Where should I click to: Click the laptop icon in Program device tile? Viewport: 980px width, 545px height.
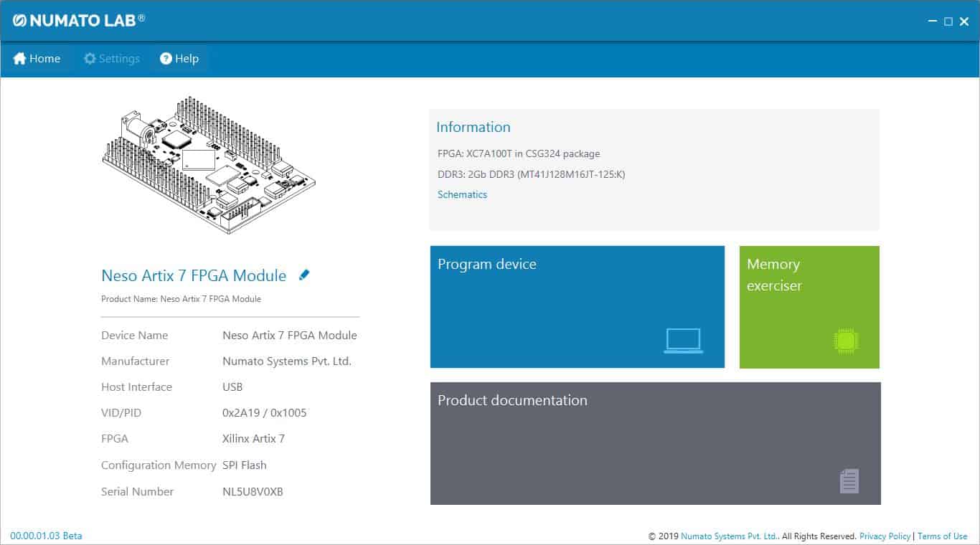683,341
